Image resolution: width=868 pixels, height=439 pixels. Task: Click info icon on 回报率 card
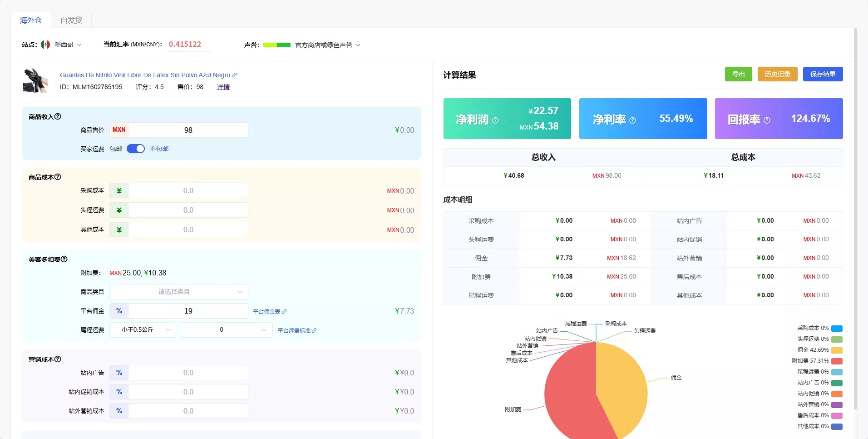(767, 120)
